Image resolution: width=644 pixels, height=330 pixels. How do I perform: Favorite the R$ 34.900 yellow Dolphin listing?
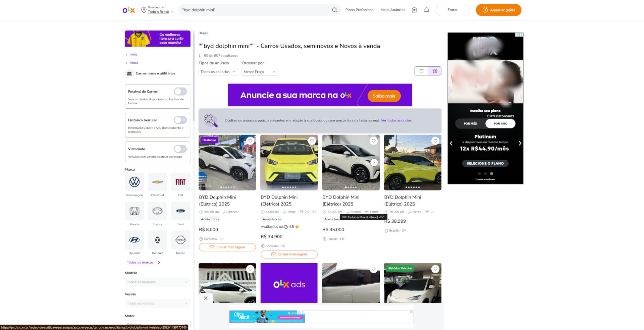pyautogui.click(x=312, y=141)
